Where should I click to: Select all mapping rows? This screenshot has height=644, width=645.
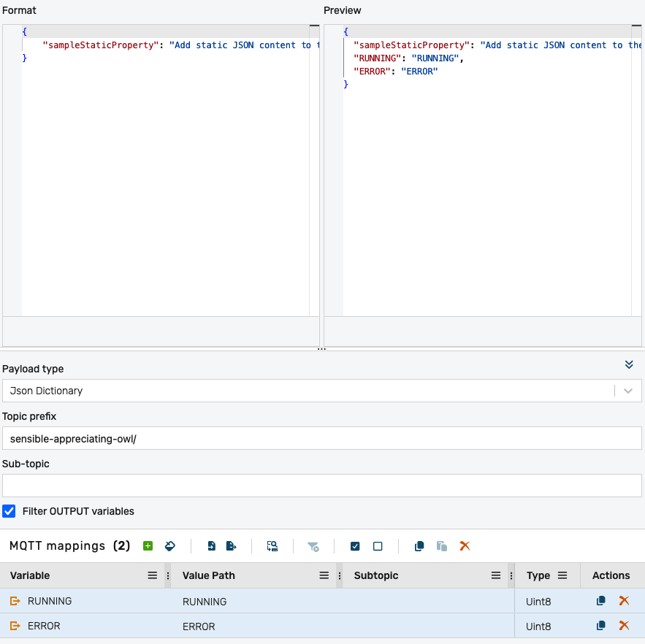[x=355, y=546]
